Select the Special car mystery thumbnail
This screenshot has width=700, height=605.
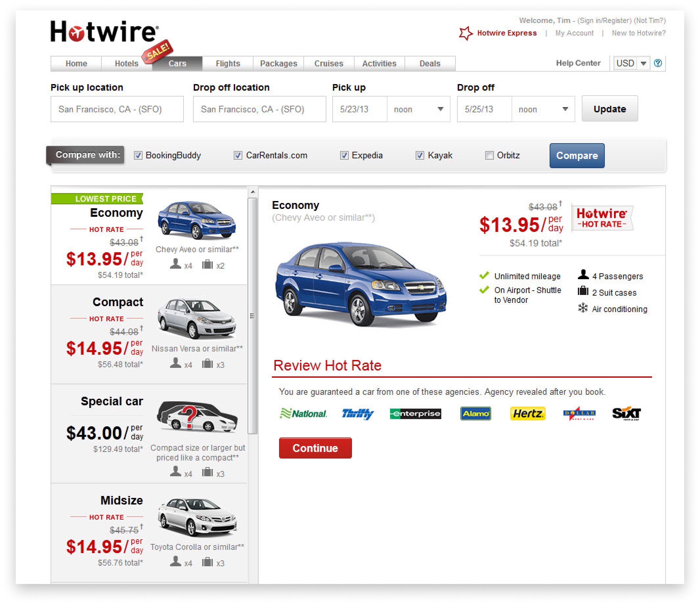click(x=197, y=416)
